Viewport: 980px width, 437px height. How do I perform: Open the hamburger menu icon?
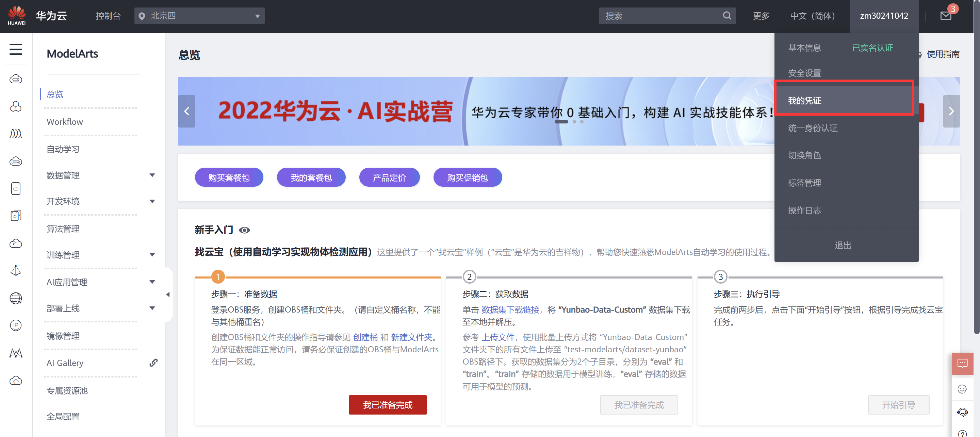click(x=16, y=49)
